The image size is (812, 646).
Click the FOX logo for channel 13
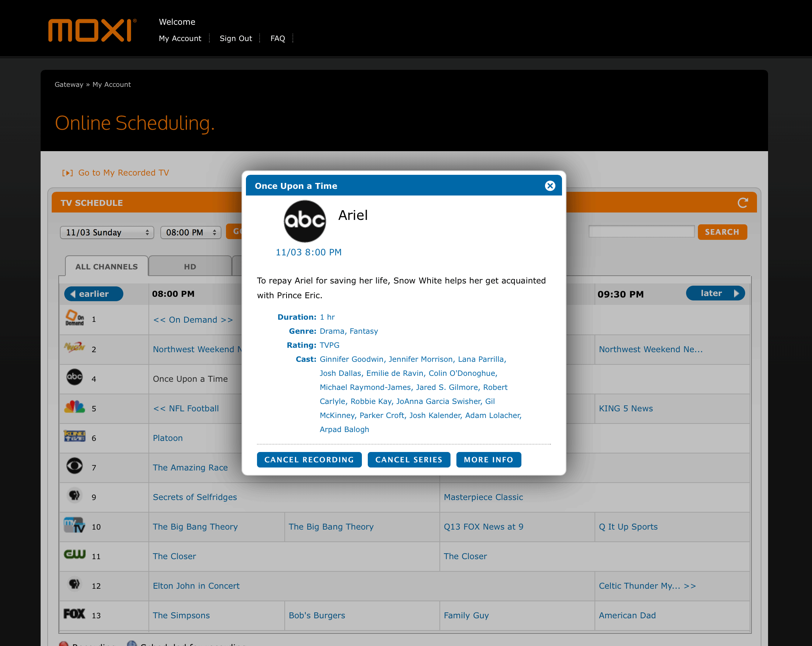74,614
